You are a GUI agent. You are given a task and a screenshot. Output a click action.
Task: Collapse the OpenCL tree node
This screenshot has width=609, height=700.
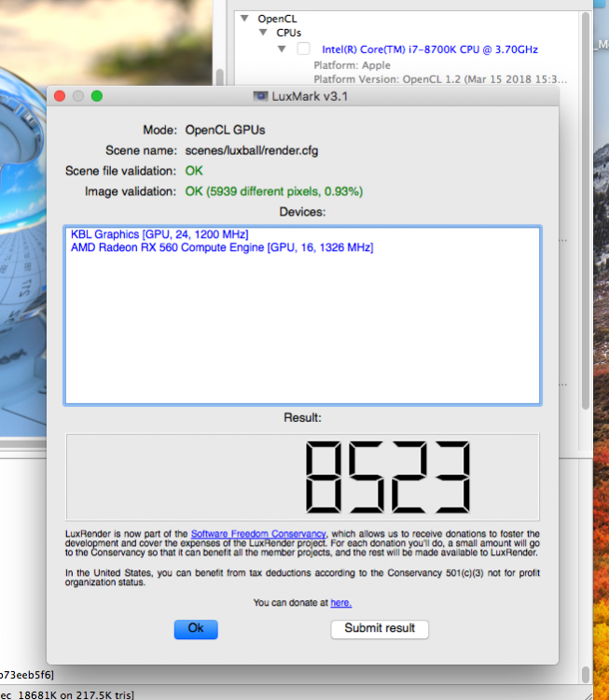tap(244, 19)
